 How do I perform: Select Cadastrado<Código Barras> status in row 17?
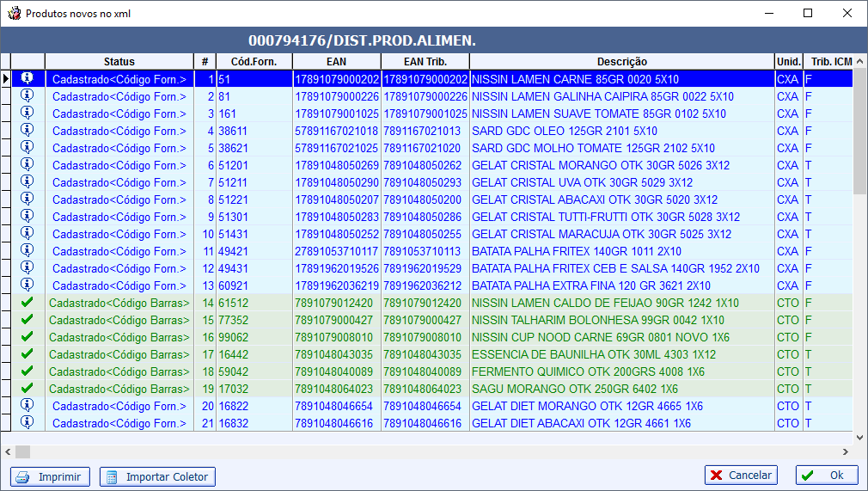[119, 354]
